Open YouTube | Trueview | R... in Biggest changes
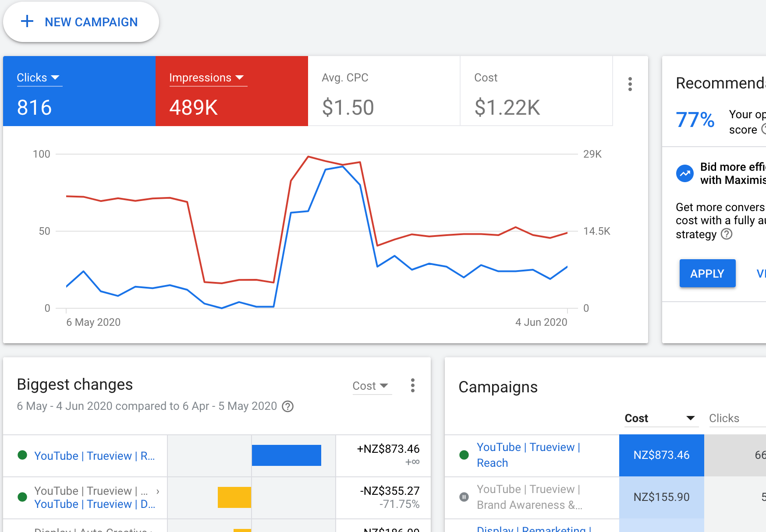 (94, 456)
